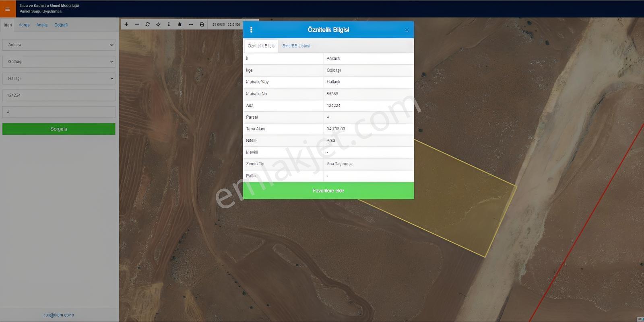Switch to the Adres tab

coord(24,25)
